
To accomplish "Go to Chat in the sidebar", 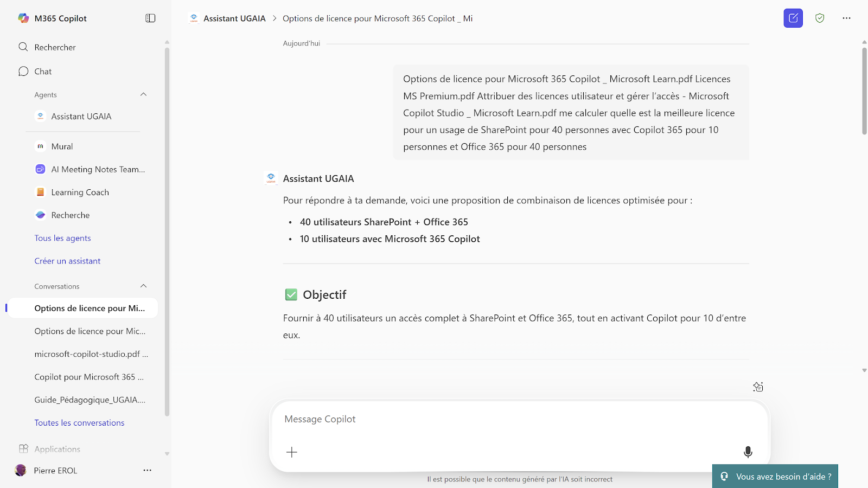I will pyautogui.click(x=43, y=71).
